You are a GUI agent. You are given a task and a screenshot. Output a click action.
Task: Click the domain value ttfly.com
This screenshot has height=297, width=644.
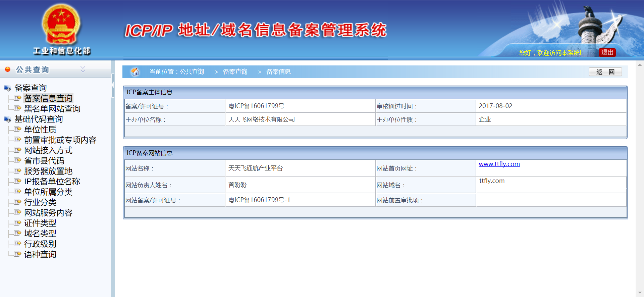point(492,181)
